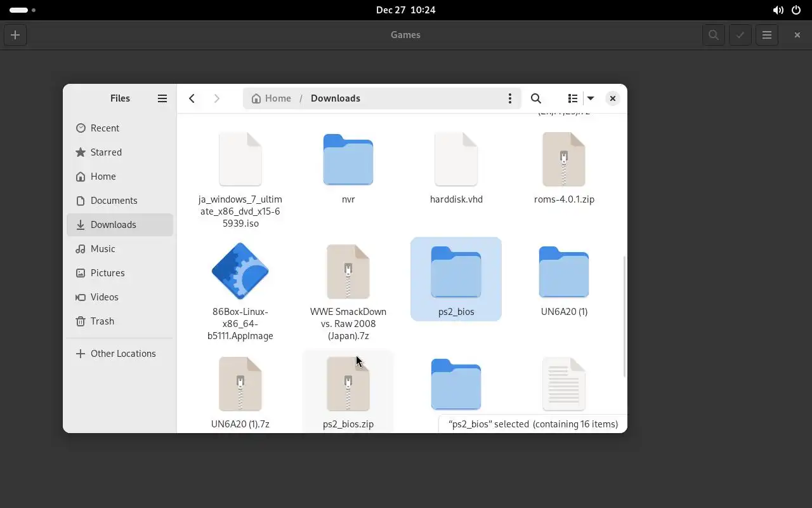Open Other Locations in the sidebar
Viewport: 812px width, 508px height.
[120, 354]
